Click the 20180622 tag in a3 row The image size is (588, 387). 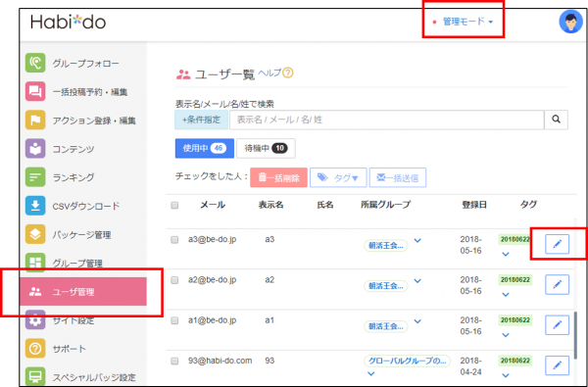pos(514,239)
